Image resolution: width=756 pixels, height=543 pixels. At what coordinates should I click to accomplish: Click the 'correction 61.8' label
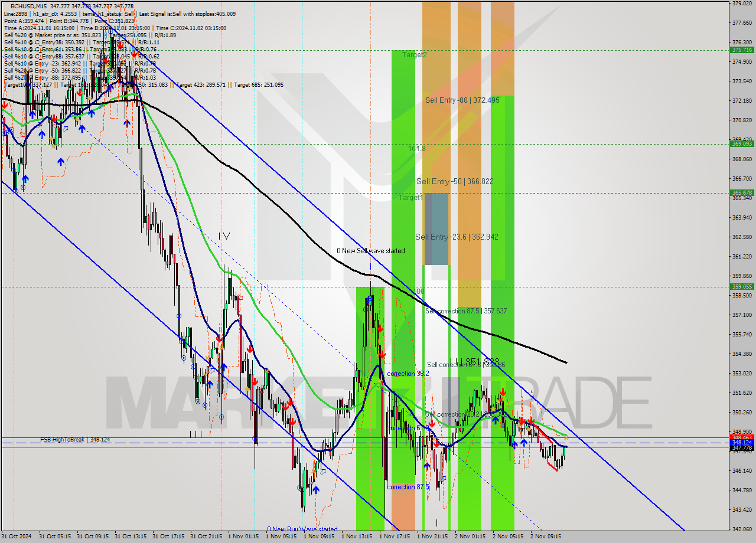tap(408, 428)
